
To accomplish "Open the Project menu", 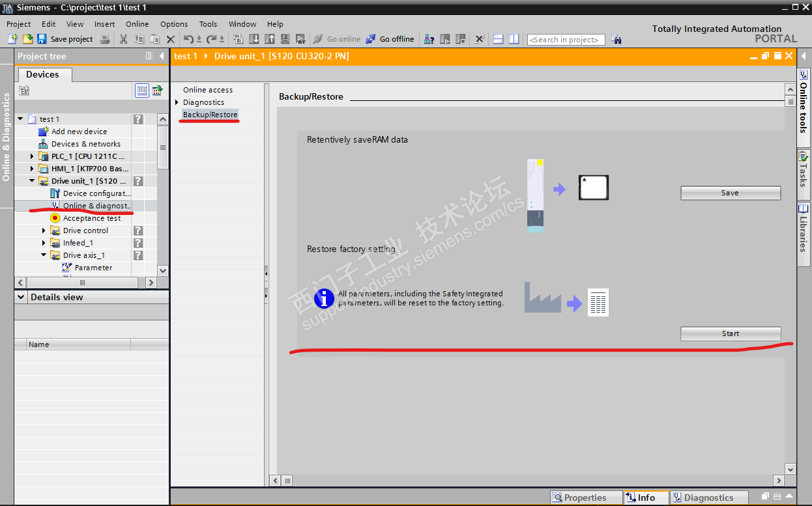I will (x=19, y=24).
